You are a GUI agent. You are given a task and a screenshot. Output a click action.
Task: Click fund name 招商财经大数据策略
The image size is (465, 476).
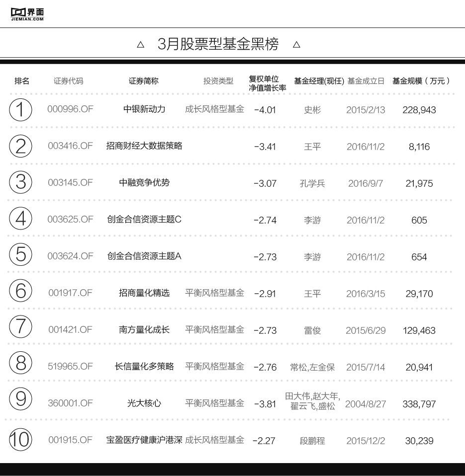tap(144, 146)
